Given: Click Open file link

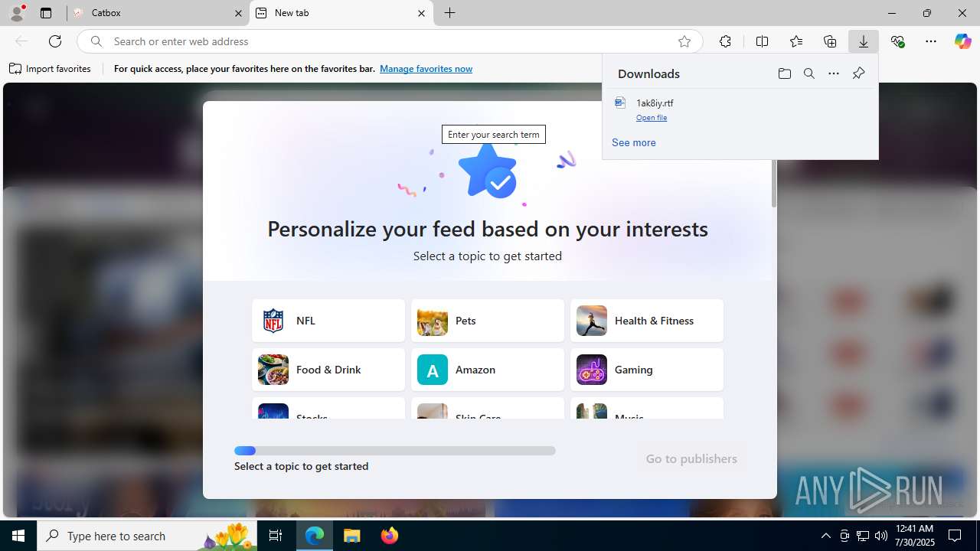Looking at the screenshot, I should tap(652, 118).
